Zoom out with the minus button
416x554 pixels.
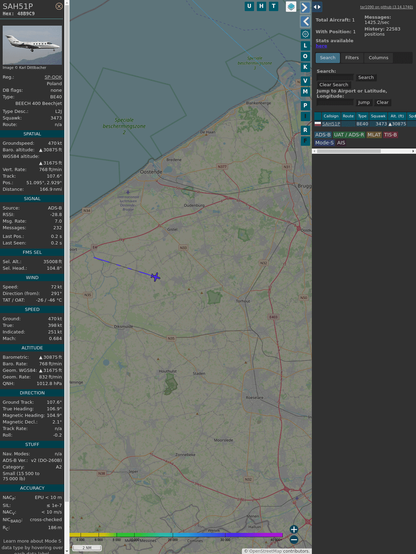point(294,540)
